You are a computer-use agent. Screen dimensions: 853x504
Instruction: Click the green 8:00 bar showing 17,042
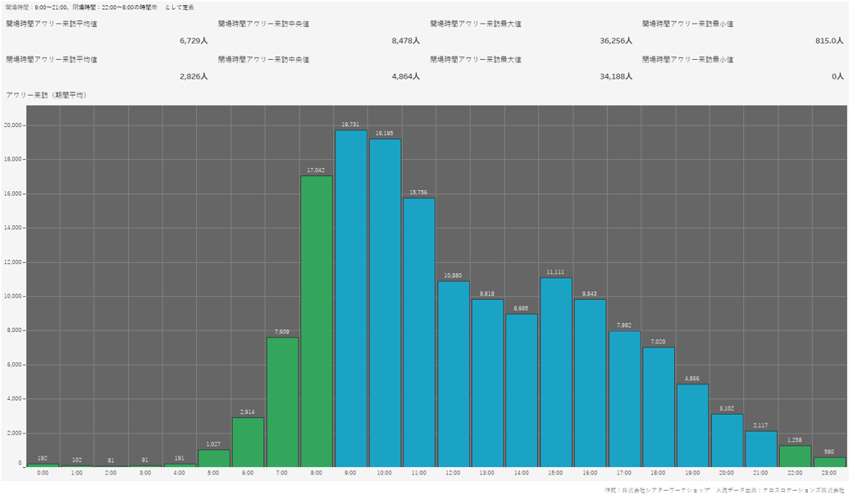coord(317,321)
